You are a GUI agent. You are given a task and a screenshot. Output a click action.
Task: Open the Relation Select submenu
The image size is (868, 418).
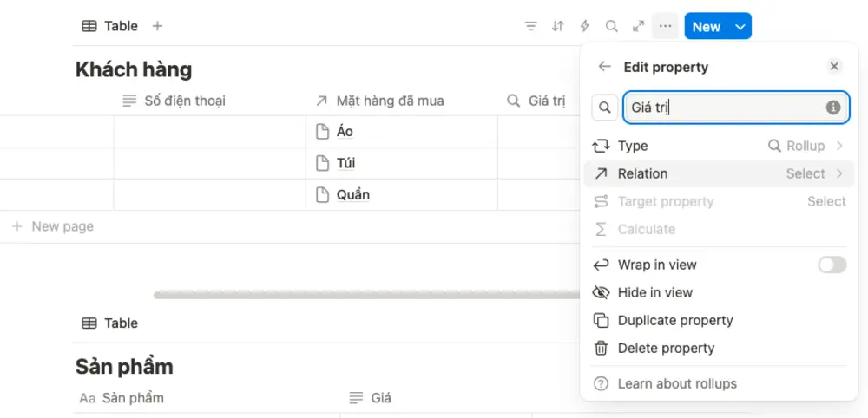(719, 173)
